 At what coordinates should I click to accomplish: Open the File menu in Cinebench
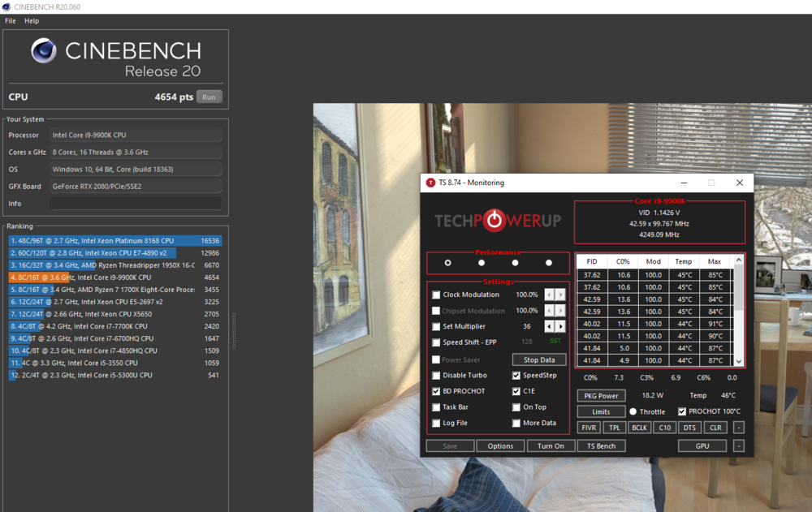pos(11,20)
